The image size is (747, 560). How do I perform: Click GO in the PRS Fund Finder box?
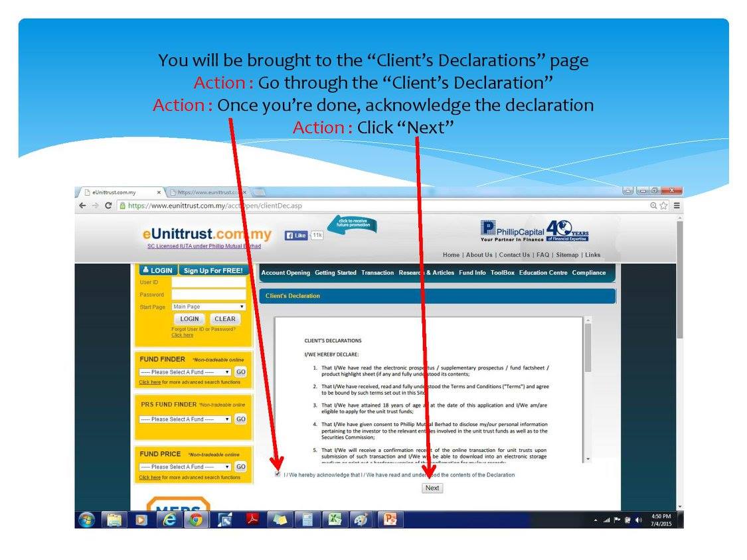[x=241, y=419]
